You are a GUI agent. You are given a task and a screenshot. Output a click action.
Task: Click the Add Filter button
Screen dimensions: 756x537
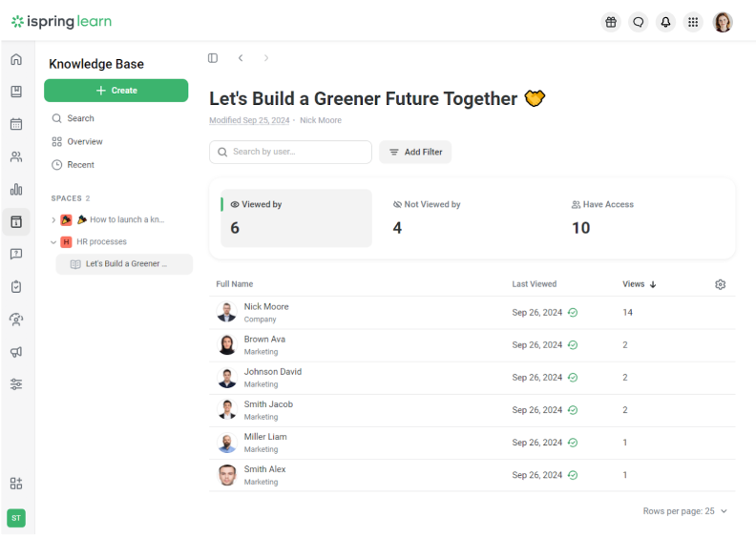point(415,152)
